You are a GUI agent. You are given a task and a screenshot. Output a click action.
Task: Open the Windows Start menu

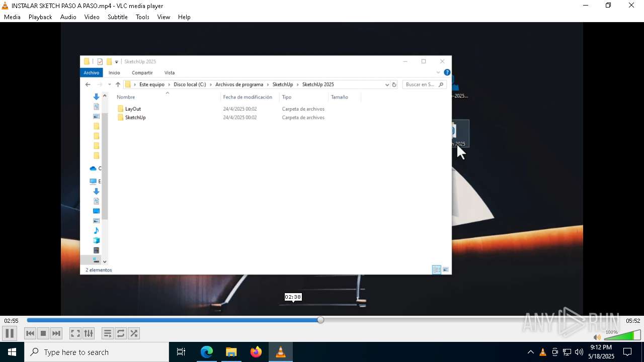pyautogui.click(x=12, y=352)
